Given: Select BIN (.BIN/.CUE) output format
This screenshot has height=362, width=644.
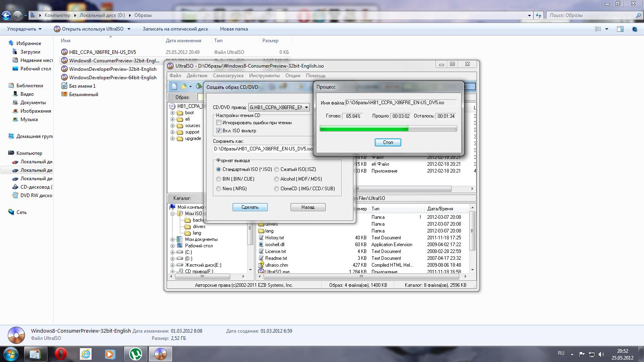Looking at the screenshot, I should 219,179.
